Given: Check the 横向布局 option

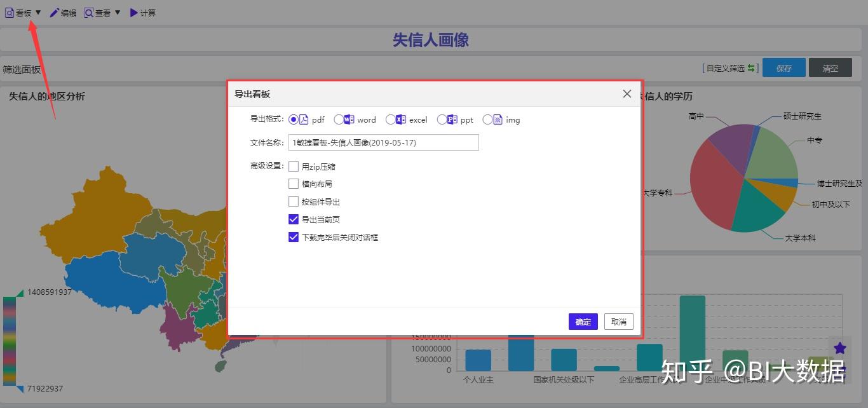Looking at the screenshot, I should click(x=294, y=184).
